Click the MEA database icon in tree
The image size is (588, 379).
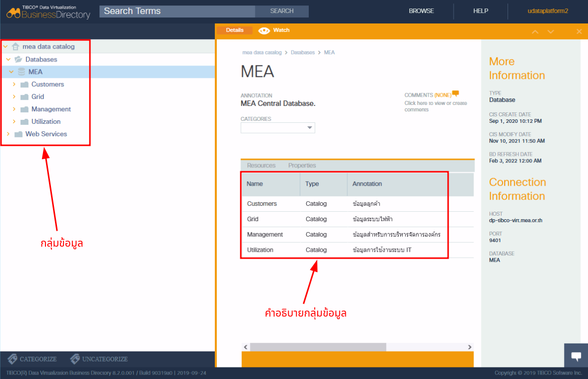click(21, 72)
